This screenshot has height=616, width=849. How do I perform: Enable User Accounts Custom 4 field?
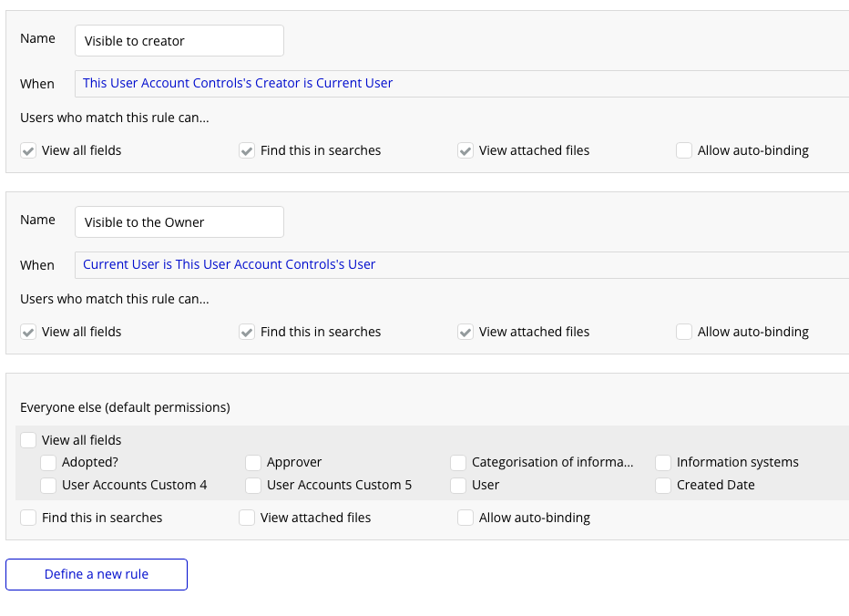48,486
